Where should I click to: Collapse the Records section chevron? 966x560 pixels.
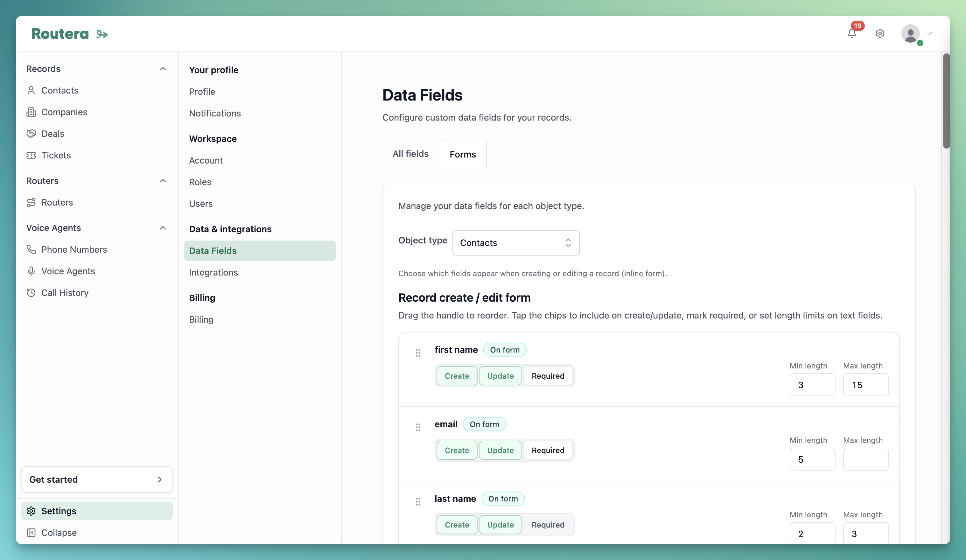coord(163,69)
